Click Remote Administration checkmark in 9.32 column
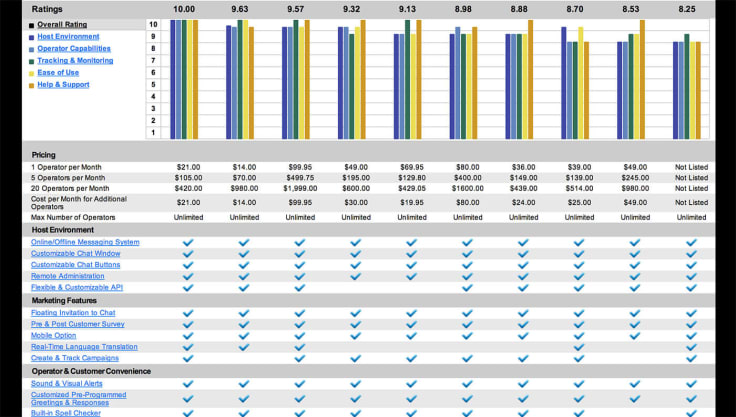The height and width of the screenshot is (417, 736). (356, 276)
